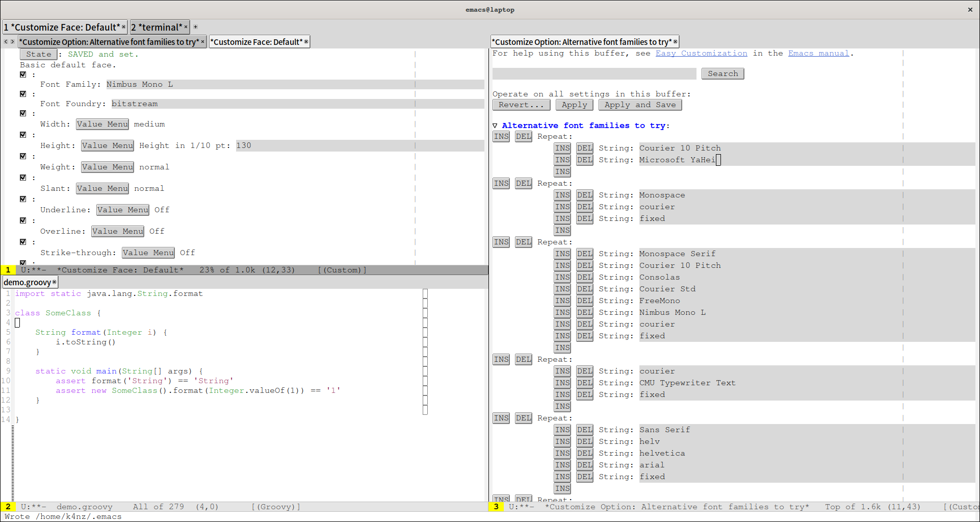Click the (Custom) mode indicator in the Customize Face mode line

tap(342, 270)
